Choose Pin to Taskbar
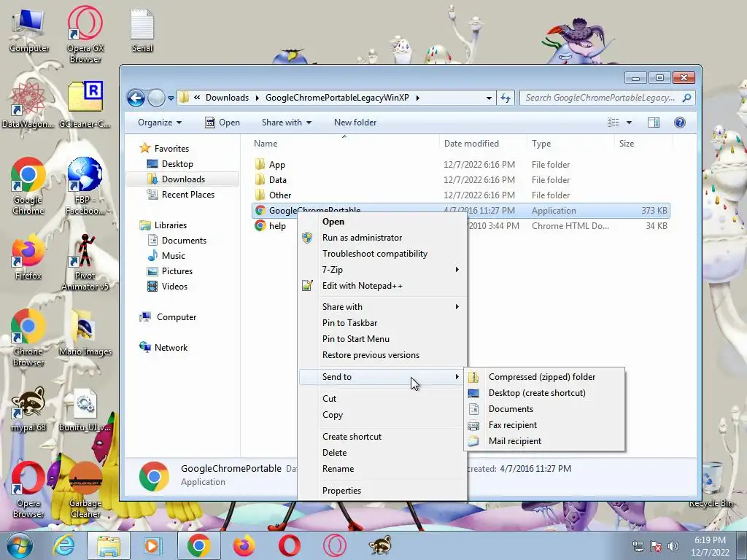Viewport: 747px width, 560px height. click(382, 323)
